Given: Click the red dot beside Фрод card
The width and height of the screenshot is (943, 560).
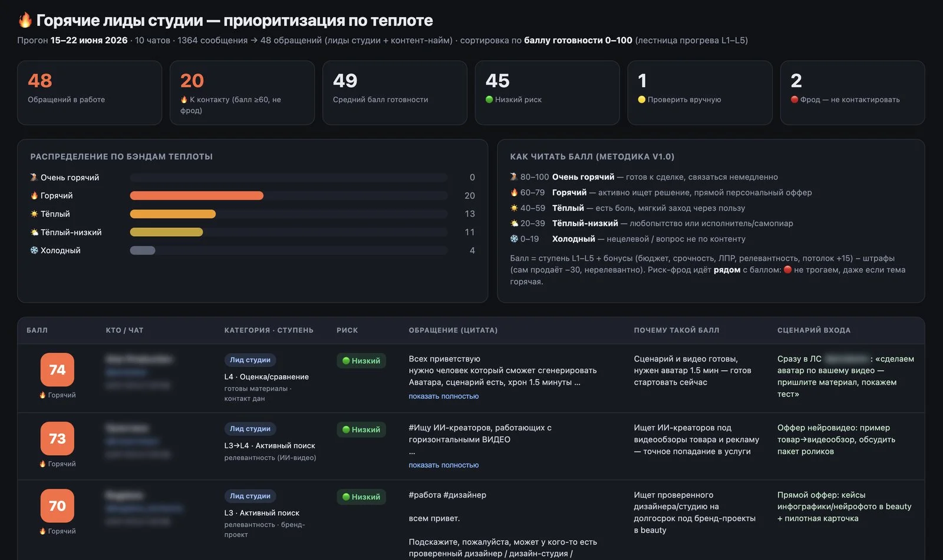Looking at the screenshot, I should pyautogui.click(x=794, y=100).
